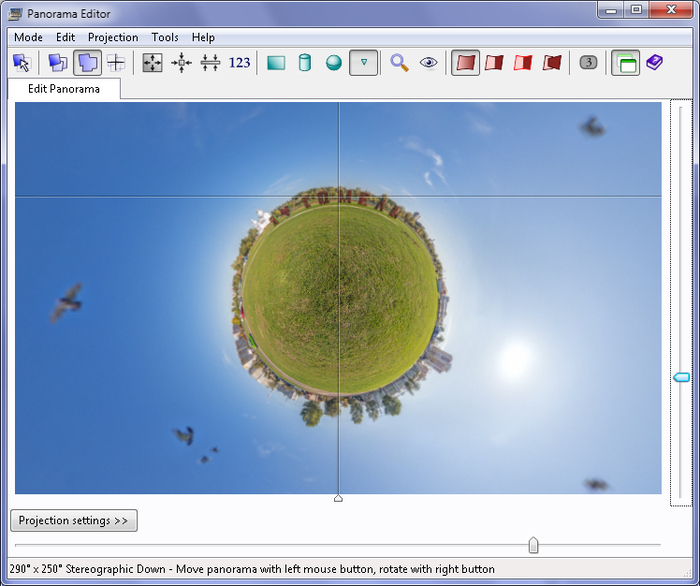Select the flat rectangle projection icon
Viewport: 700px width, 586px height.
point(276,63)
